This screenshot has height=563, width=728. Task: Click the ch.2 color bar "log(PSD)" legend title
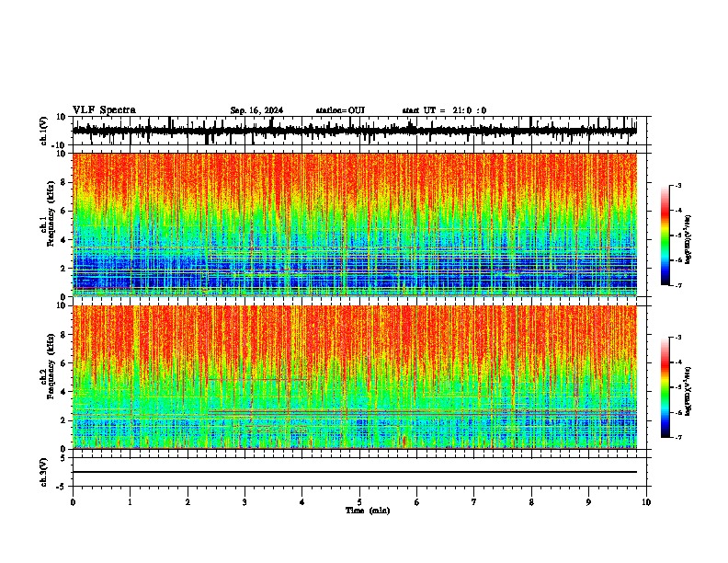click(688, 391)
